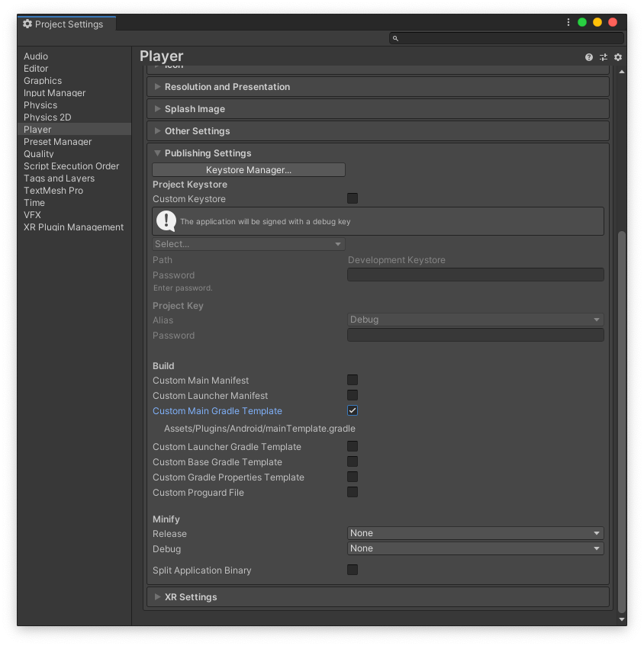The height and width of the screenshot is (646, 644).
Task: Open the Player settings help icon
Action: pyautogui.click(x=588, y=56)
